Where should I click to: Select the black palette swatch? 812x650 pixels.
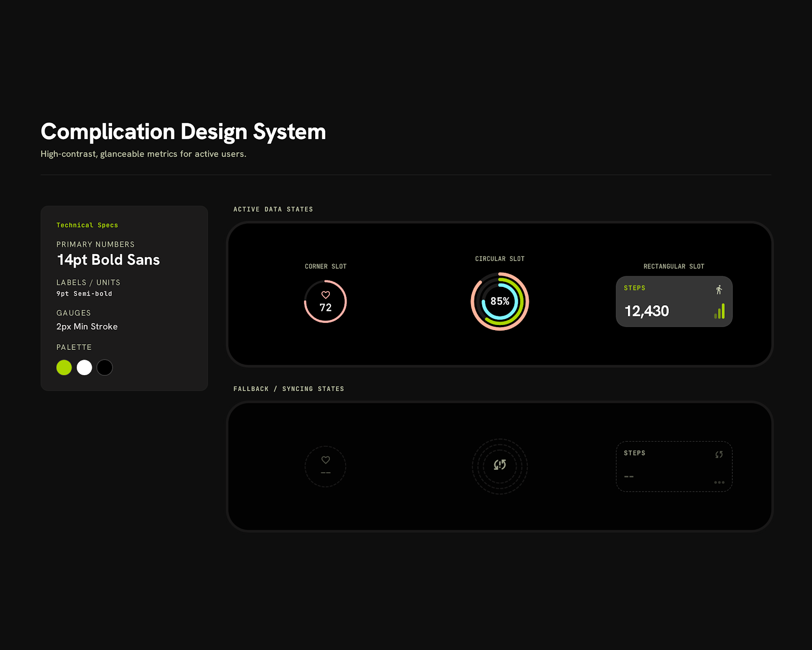(105, 367)
